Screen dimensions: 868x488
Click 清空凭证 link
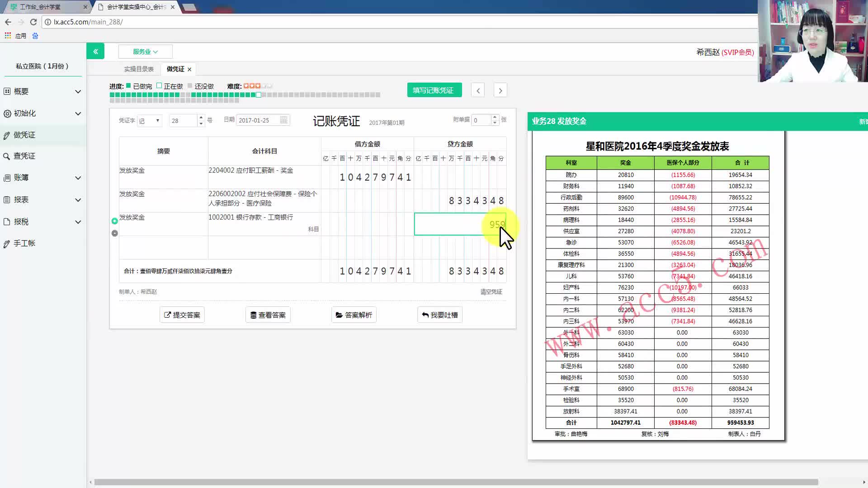click(x=491, y=292)
